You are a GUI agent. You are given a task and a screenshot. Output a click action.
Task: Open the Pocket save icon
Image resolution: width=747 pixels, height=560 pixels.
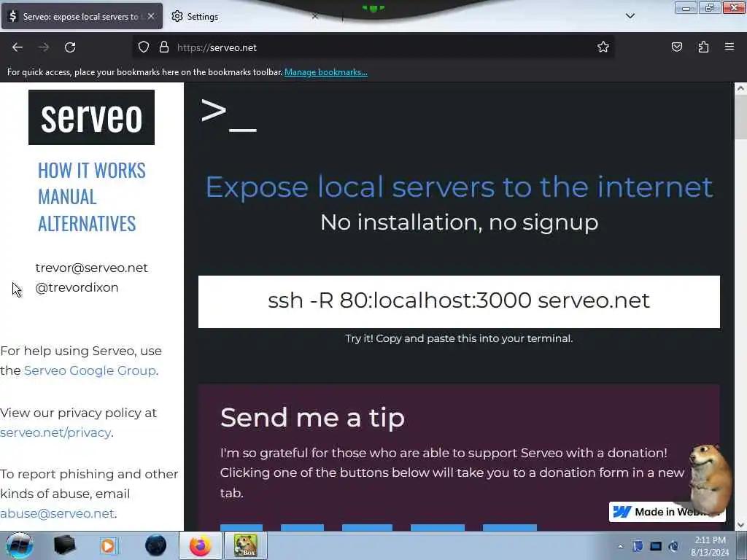click(676, 47)
